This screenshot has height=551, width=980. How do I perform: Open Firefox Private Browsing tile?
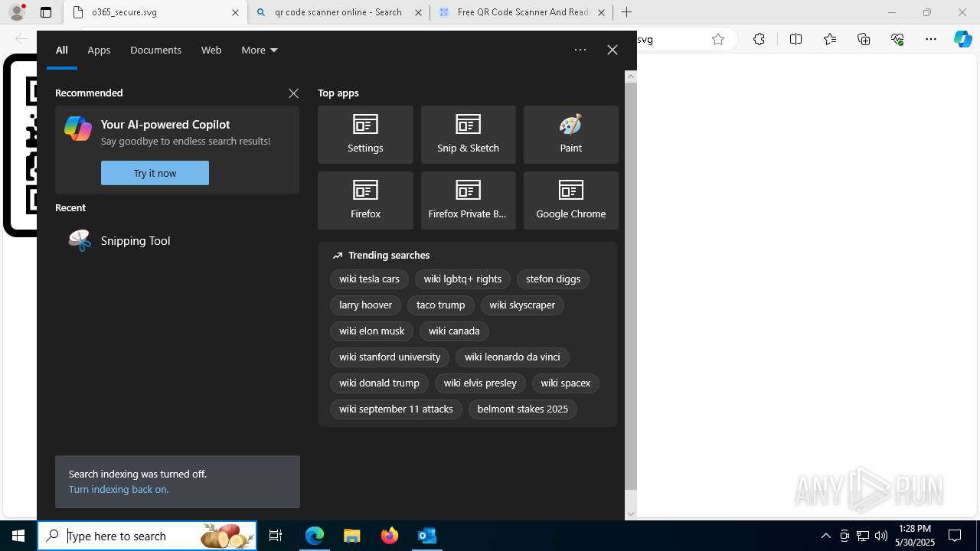coord(468,201)
